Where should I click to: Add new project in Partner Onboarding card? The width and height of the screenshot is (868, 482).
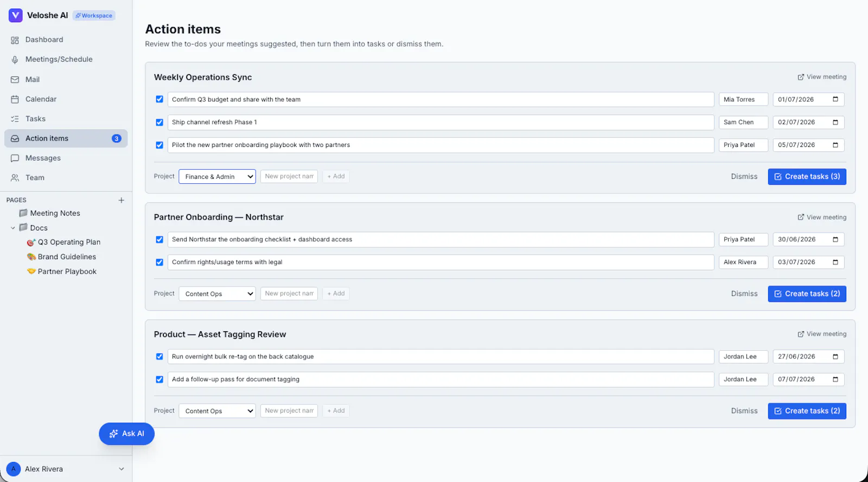336,293
